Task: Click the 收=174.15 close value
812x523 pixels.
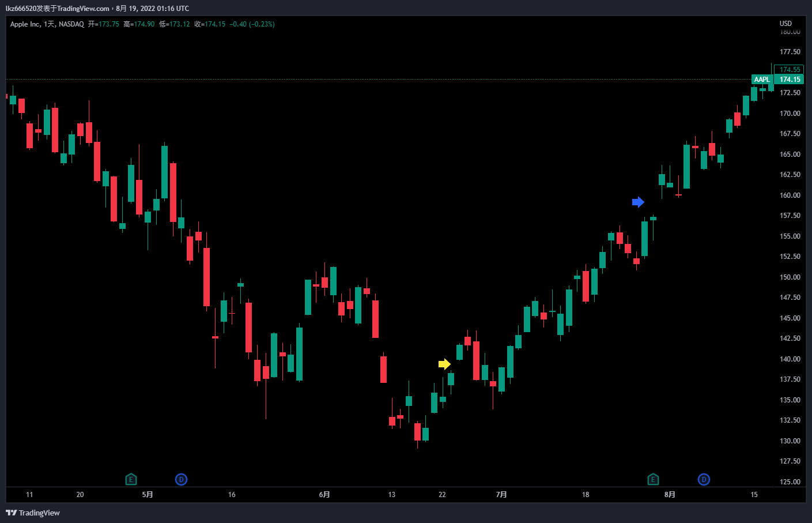Action: [x=210, y=24]
